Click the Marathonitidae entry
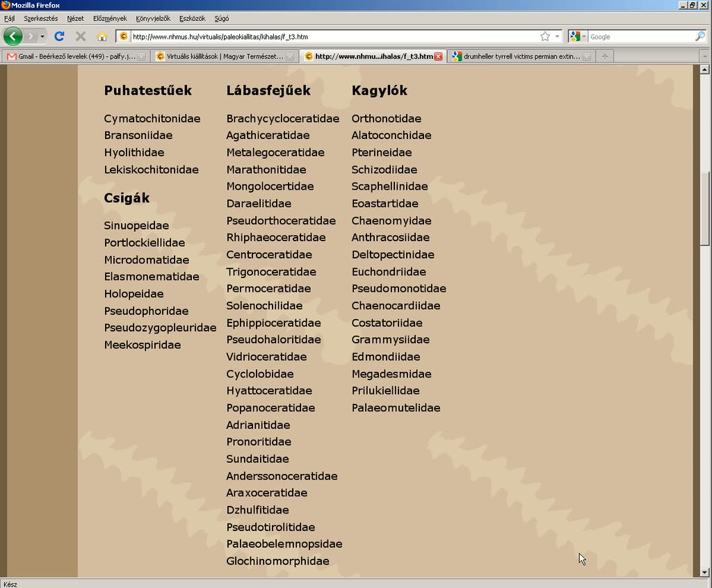The image size is (712, 588). click(266, 170)
